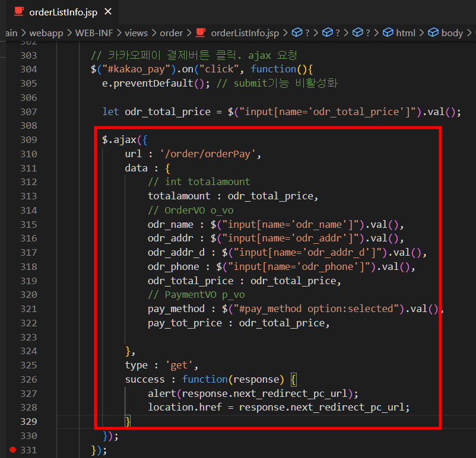Image resolution: width=476 pixels, height=458 pixels.
Task: Click the odr_addr_d property key
Action: coord(176,253)
